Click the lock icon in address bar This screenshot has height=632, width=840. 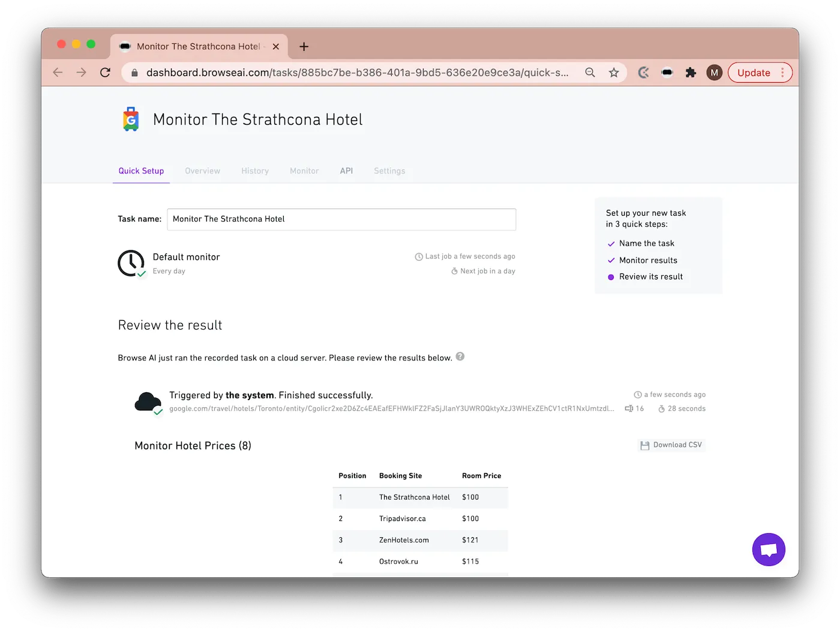click(134, 73)
